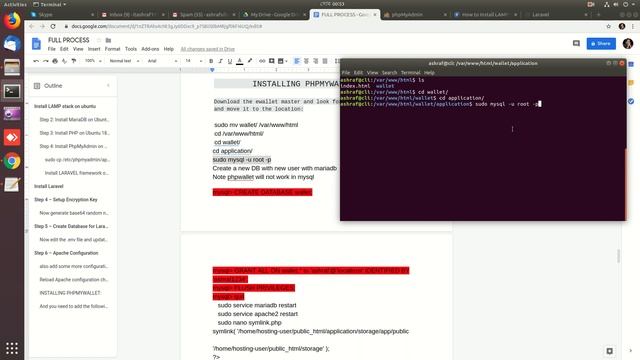Launch Firefox from the Ubuntu dock
The image size is (640, 360).
[x=12, y=20]
